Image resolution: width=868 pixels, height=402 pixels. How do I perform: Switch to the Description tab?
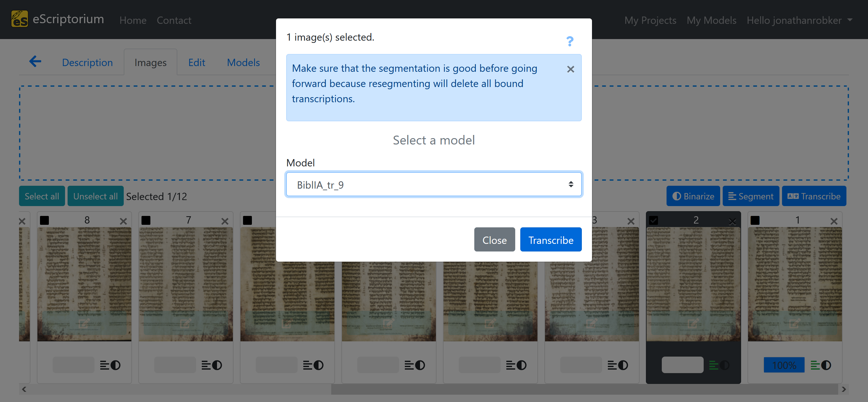pyautogui.click(x=87, y=62)
